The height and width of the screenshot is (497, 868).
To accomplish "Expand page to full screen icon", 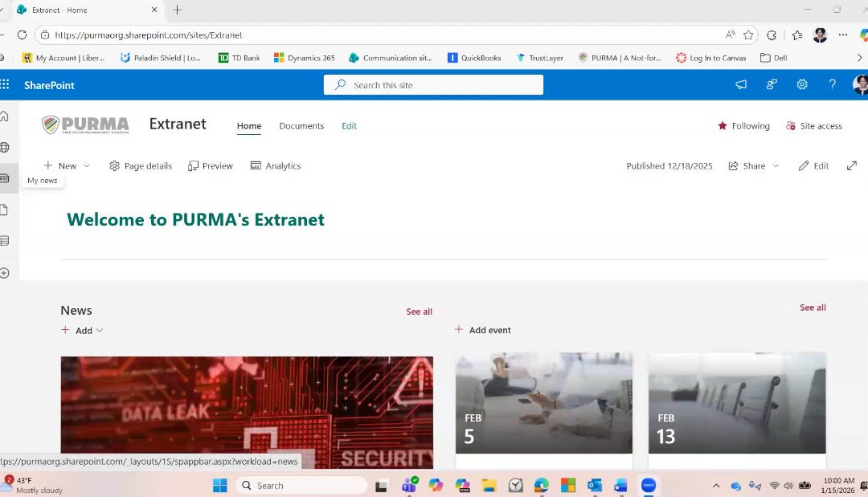I will point(851,166).
